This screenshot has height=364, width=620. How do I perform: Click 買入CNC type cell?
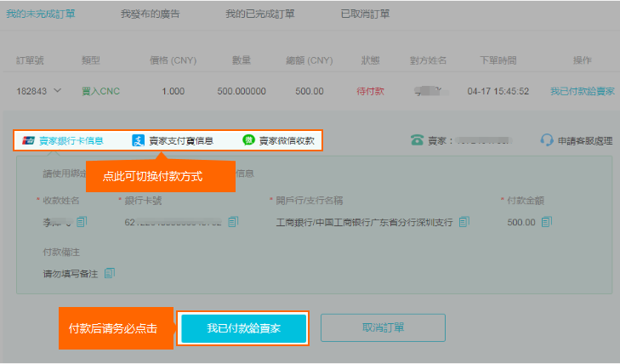pyautogui.click(x=100, y=91)
